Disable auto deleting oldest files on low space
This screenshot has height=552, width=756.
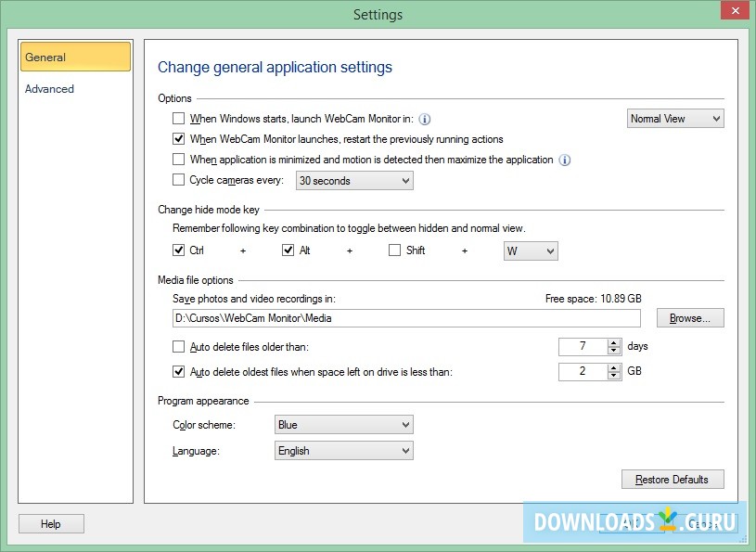point(178,371)
